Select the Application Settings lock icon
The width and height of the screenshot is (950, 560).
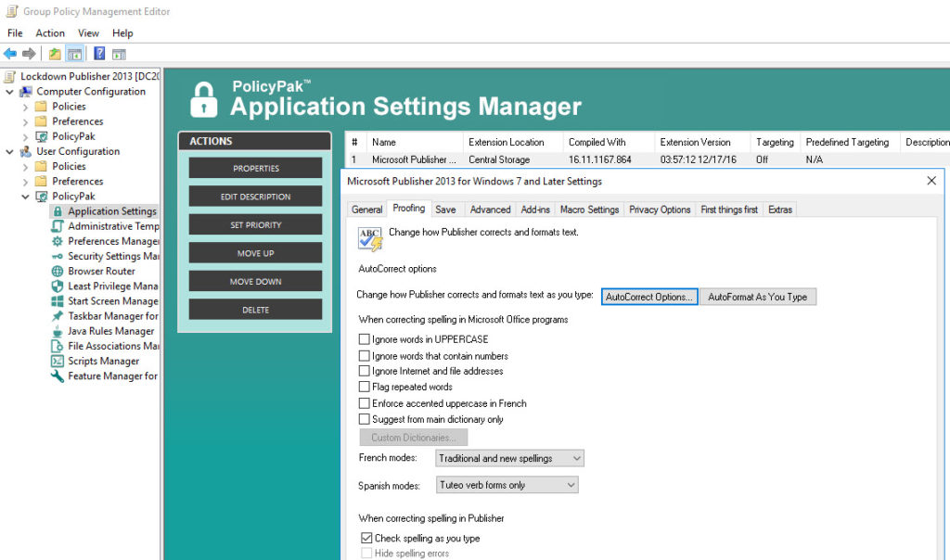(58, 211)
